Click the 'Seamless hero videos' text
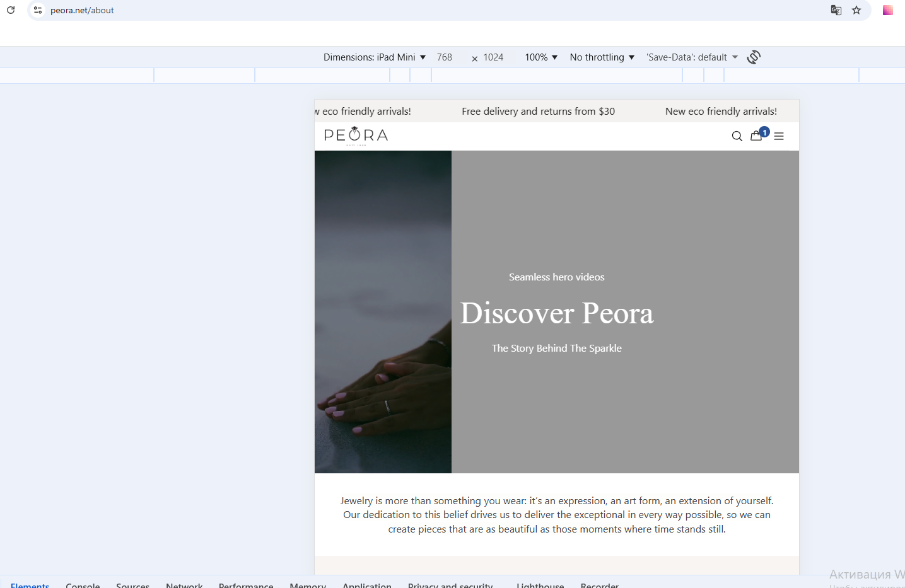Viewport: 905px width, 588px height. 557,277
